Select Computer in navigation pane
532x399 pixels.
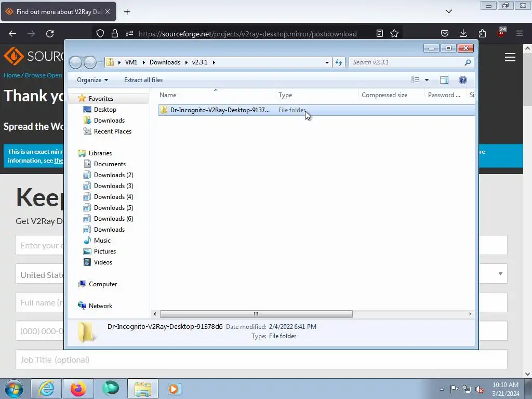102,284
